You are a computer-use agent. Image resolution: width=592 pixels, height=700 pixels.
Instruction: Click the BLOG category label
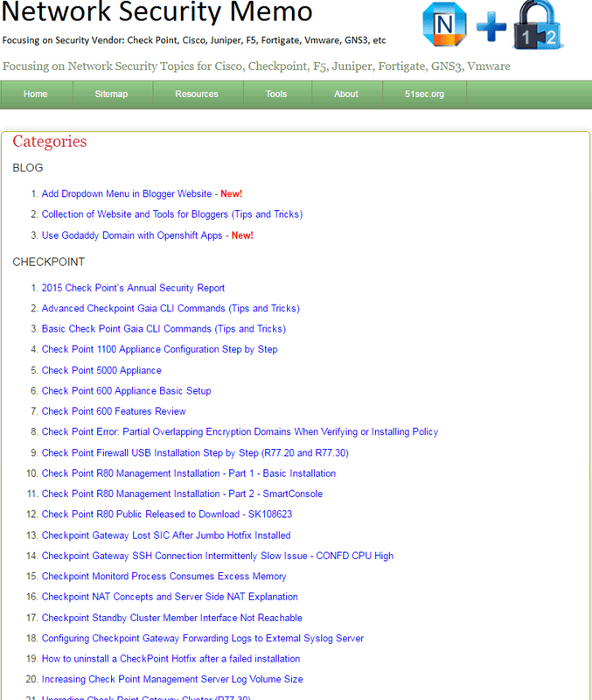[x=28, y=168]
